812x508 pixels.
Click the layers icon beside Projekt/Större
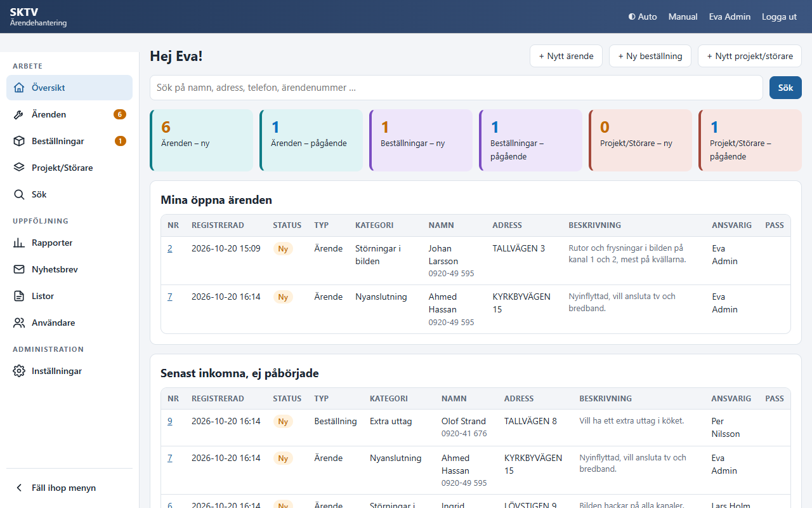(19, 168)
